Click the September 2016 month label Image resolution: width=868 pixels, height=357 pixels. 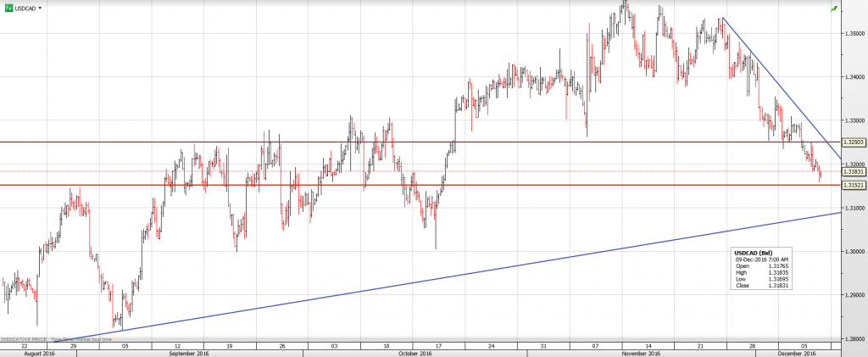tap(188, 353)
